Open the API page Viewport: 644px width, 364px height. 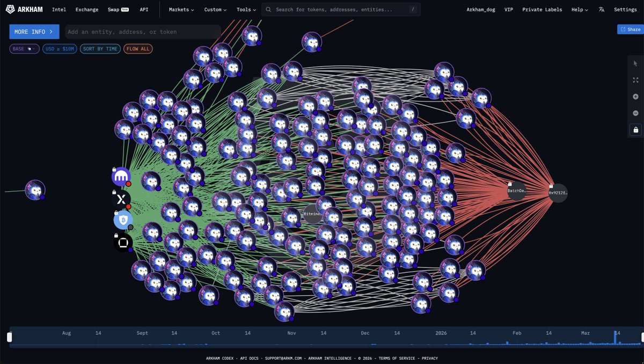pos(144,10)
